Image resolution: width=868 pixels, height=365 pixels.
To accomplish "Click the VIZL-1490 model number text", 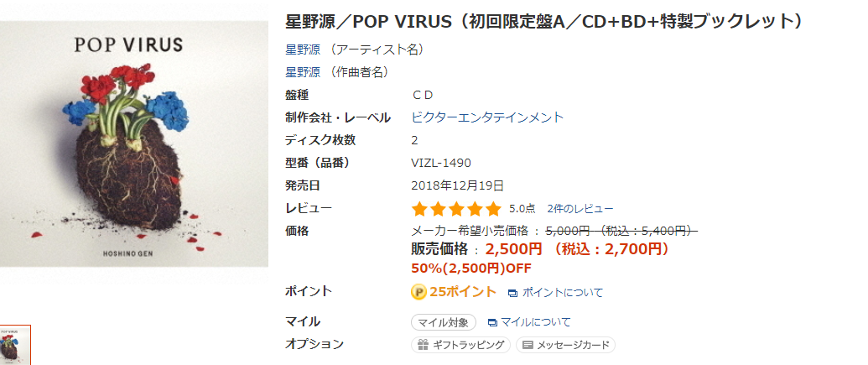I will 441,163.
